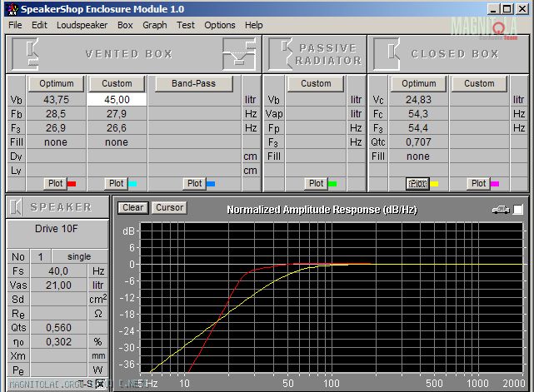This screenshot has height=392, width=534.
Task: Open the Loudspeaker menu
Action: pyautogui.click(x=82, y=25)
